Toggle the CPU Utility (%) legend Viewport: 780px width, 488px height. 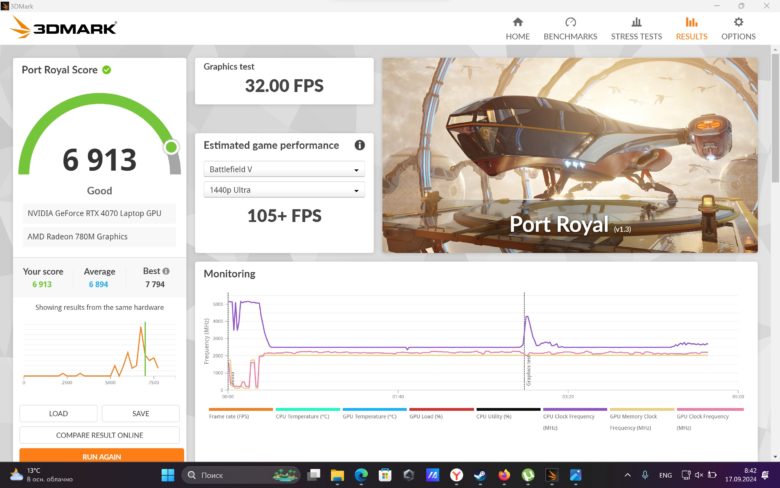(508, 414)
